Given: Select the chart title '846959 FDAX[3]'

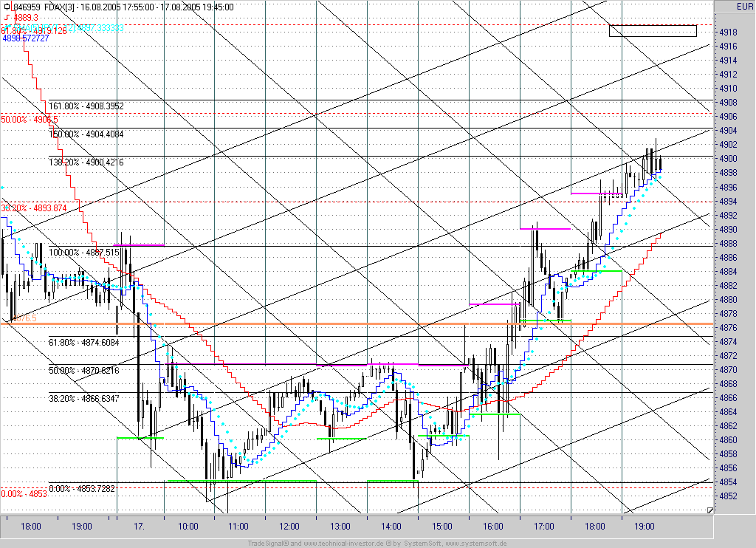Looking at the screenshot, I should 44,7.
